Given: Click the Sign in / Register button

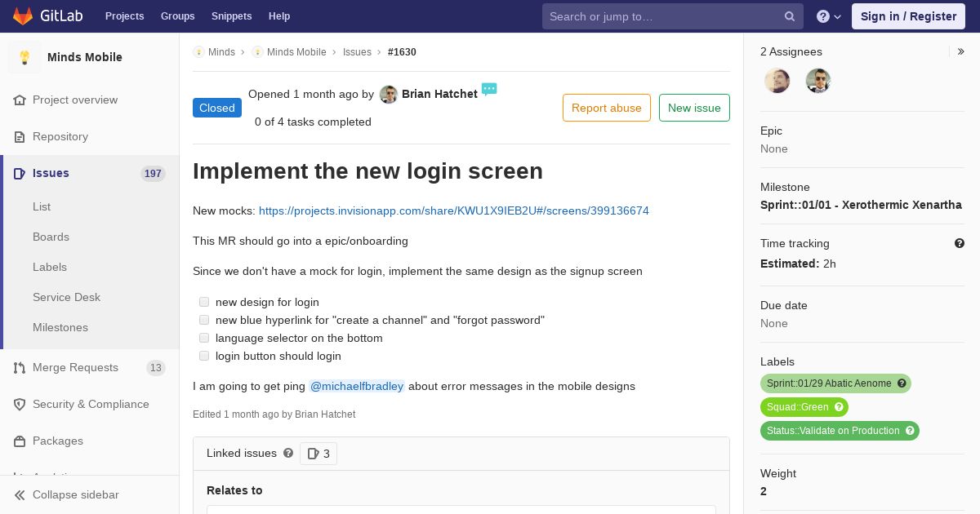Looking at the screenshot, I should (x=908, y=16).
